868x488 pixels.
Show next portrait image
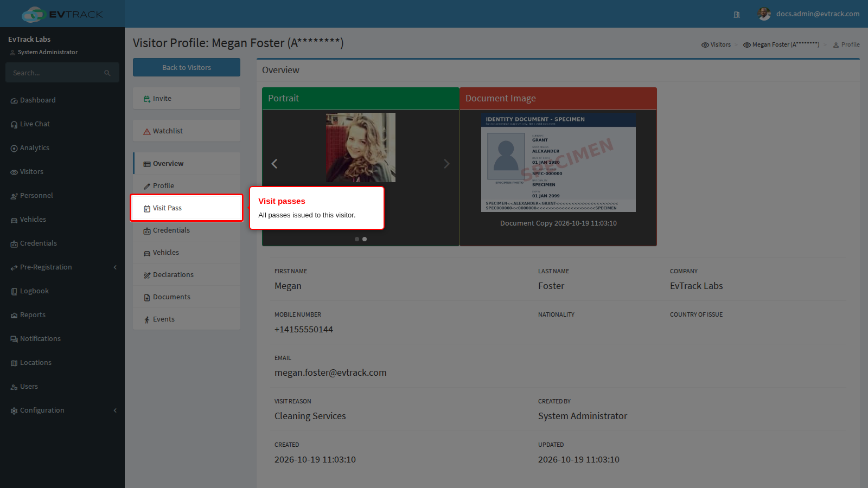(446, 164)
